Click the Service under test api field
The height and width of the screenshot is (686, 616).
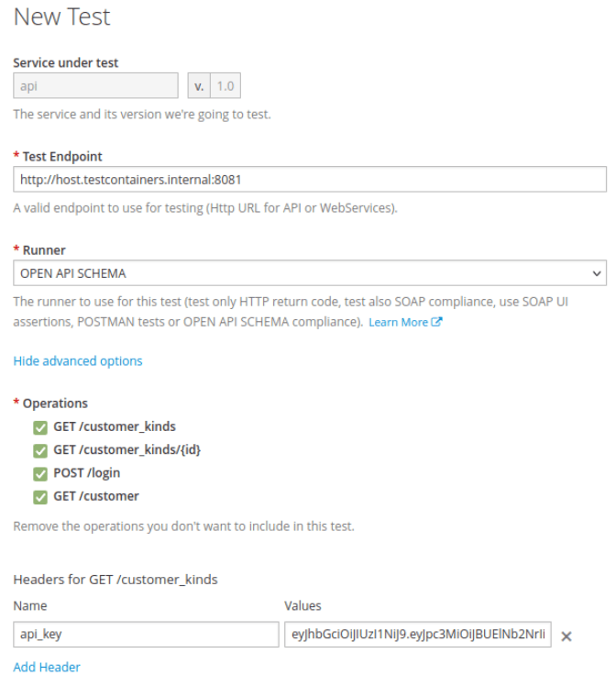[95, 85]
